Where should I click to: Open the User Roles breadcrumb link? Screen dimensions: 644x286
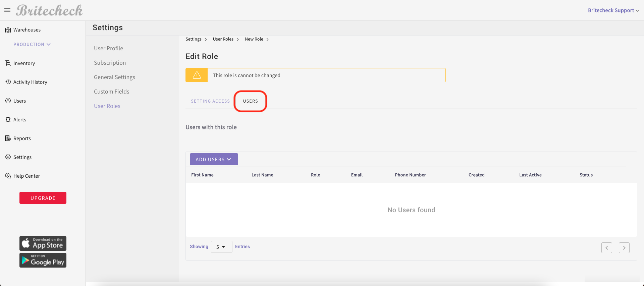tap(223, 39)
